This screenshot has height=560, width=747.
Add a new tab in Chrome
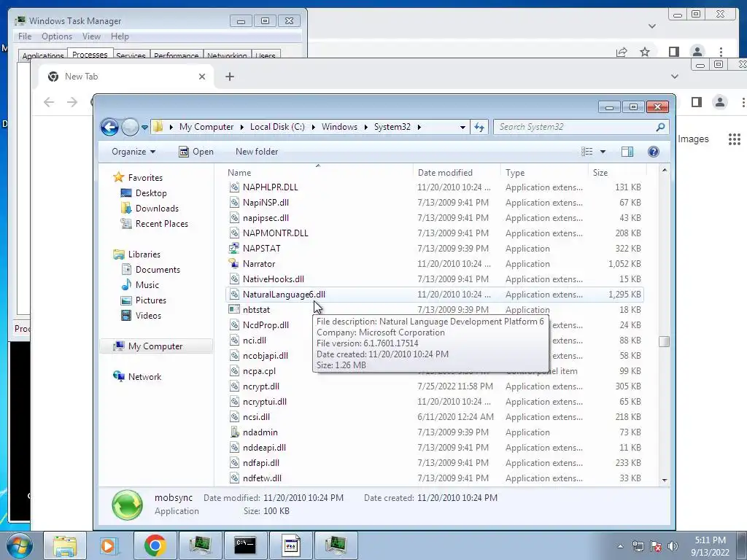230,77
